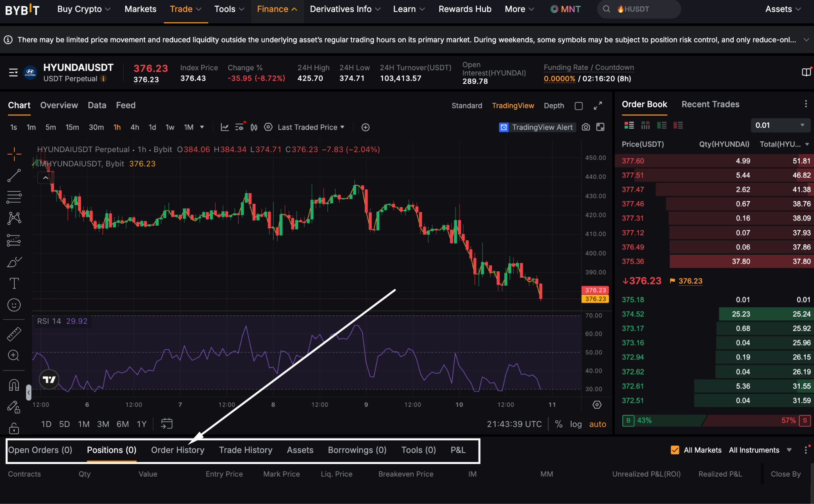Expand chart to fullscreen

click(x=598, y=106)
